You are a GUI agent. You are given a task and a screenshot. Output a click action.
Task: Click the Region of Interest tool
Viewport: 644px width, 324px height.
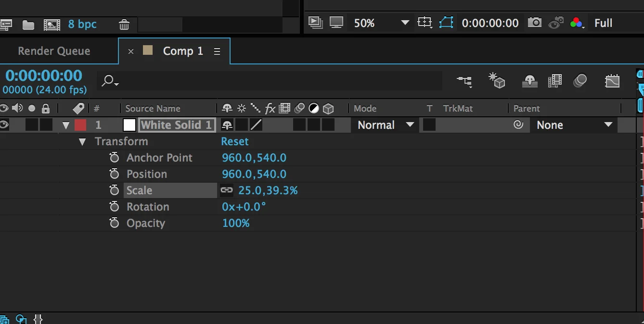(x=425, y=23)
